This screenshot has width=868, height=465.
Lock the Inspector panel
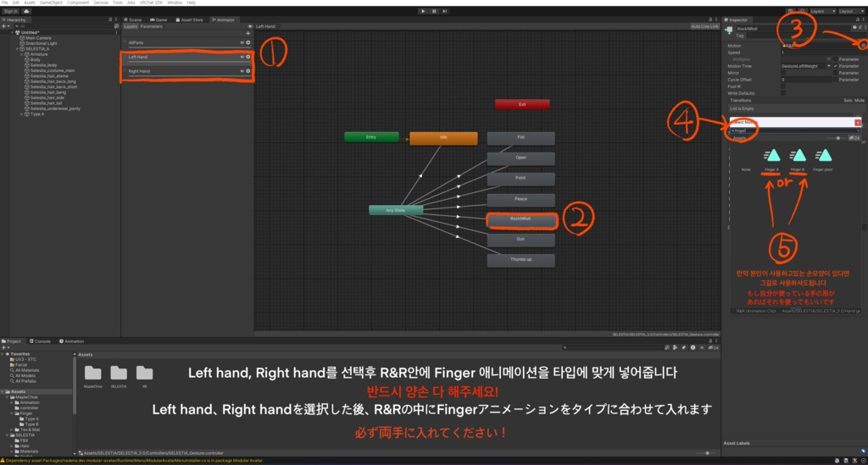[858, 19]
